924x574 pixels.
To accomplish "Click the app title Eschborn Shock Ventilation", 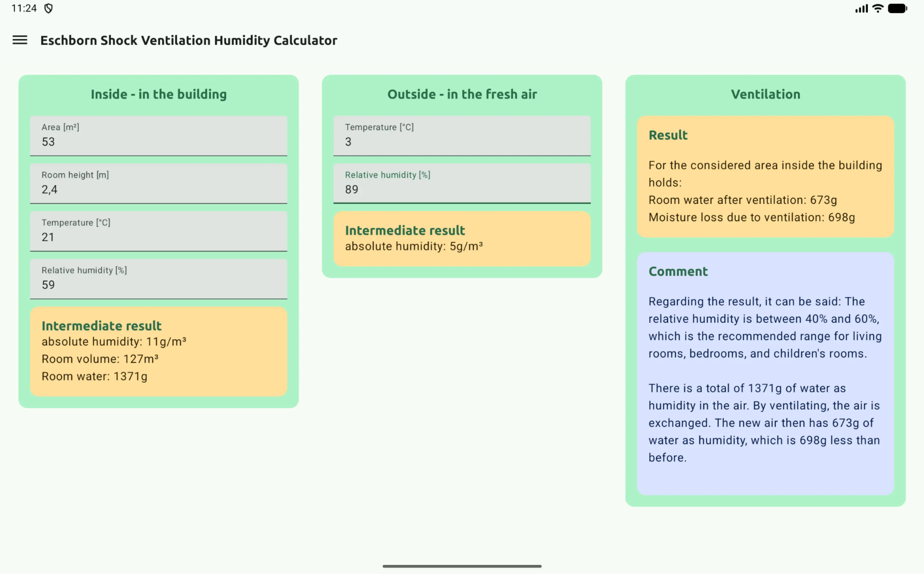I will click(188, 40).
